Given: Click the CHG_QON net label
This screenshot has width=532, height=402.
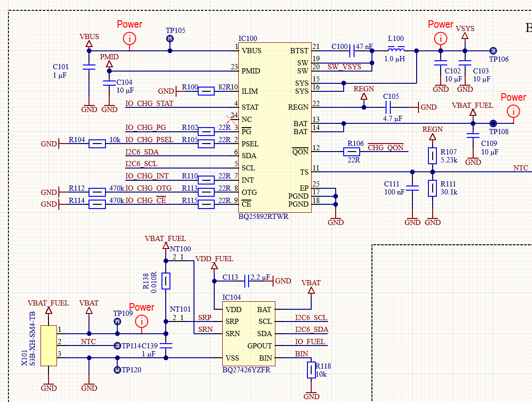Looking at the screenshot, I should (386, 147).
